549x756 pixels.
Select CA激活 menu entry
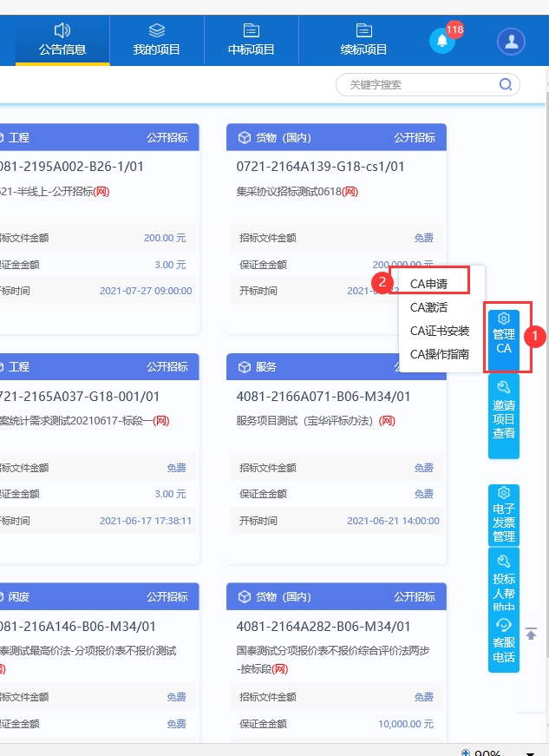click(429, 307)
